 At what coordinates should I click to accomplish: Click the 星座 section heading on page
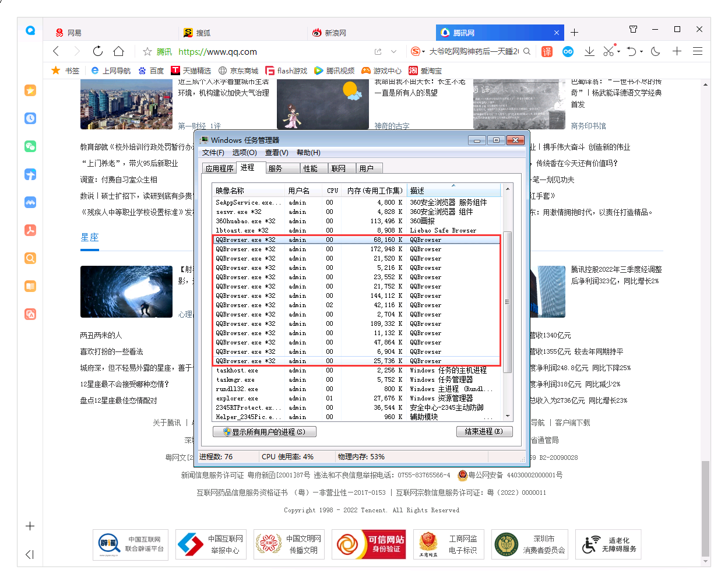click(90, 237)
